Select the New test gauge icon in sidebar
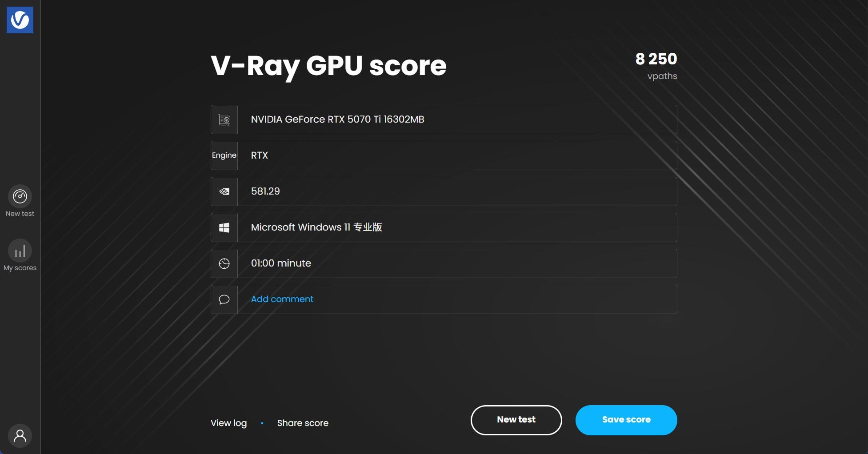Screen dimensions: 868x454 [x=20, y=196]
